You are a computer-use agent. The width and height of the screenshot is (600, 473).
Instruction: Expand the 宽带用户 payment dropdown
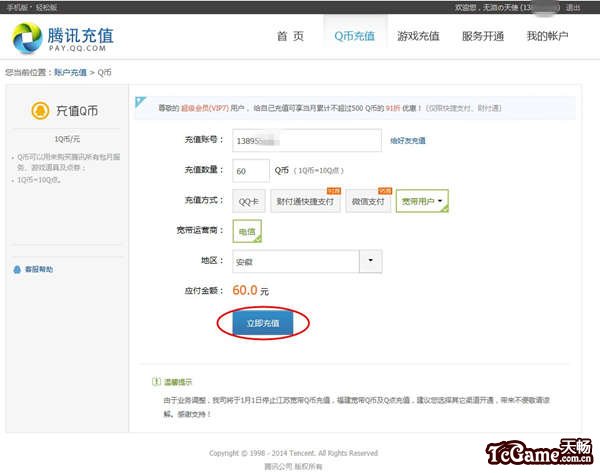click(422, 201)
